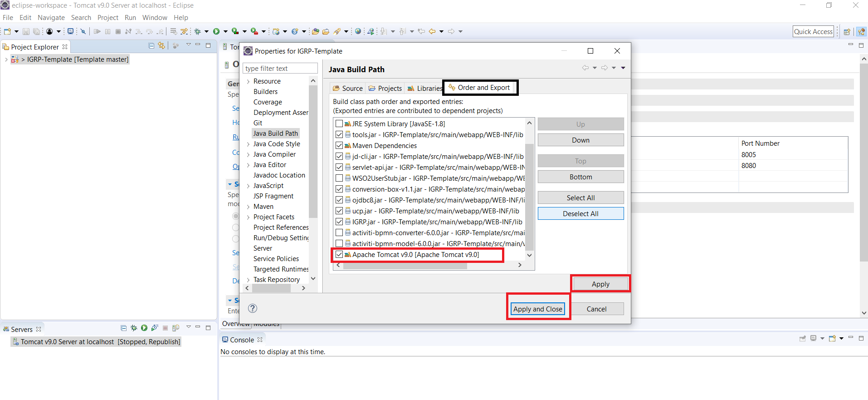Click the Select All button
Image resolution: width=868 pixels, height=400 pixels.
tap(580, 198)
